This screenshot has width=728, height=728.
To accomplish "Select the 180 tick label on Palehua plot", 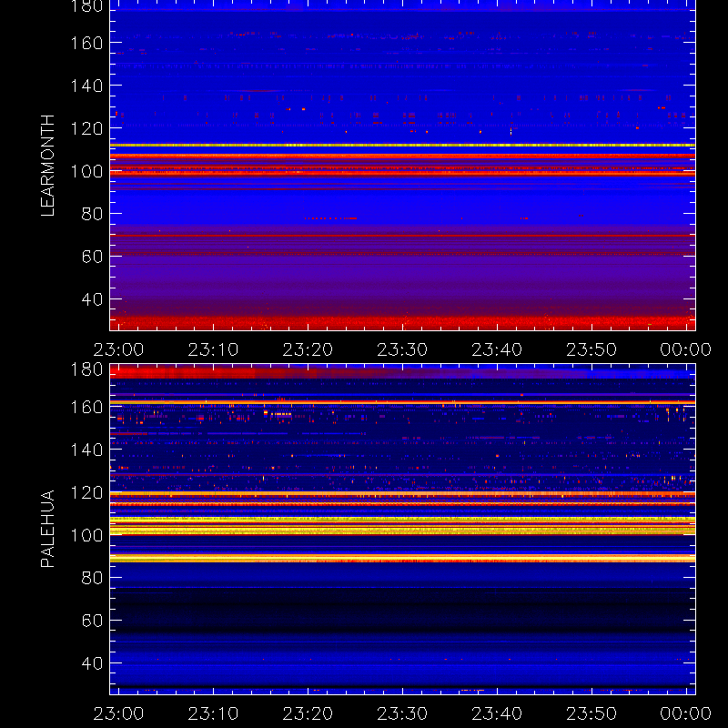I will click(x=86, y=369).
